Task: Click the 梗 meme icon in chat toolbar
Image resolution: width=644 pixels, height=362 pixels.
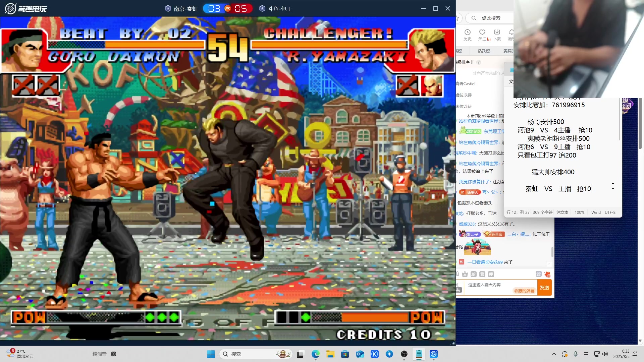Action: pyautogui.click(x=491, y=274)
